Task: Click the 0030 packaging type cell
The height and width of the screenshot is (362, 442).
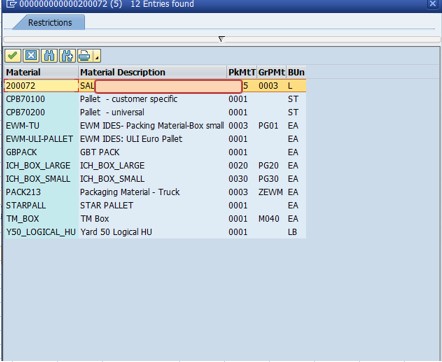Action: point(238,179)
